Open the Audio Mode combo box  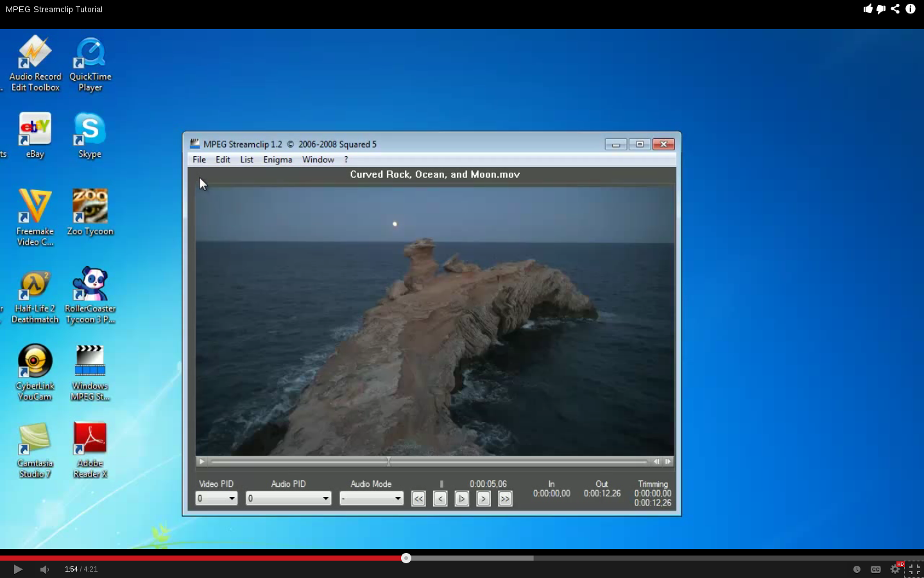(371, 498)
